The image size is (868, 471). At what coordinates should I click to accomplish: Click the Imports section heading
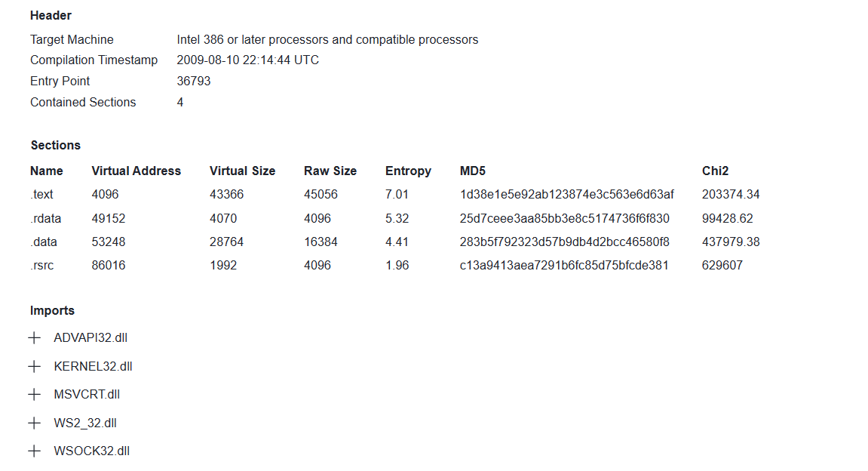[52, 311]
